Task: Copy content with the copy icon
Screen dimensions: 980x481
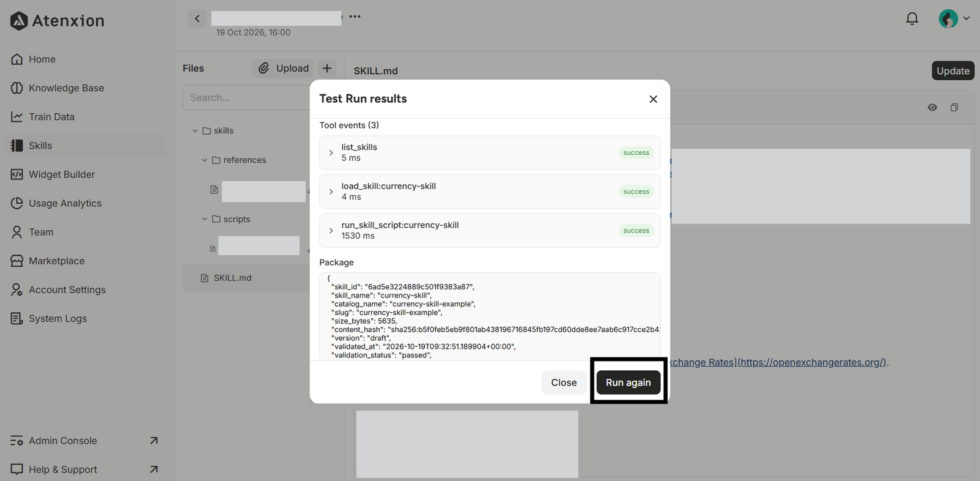Action: coord(954,108)
